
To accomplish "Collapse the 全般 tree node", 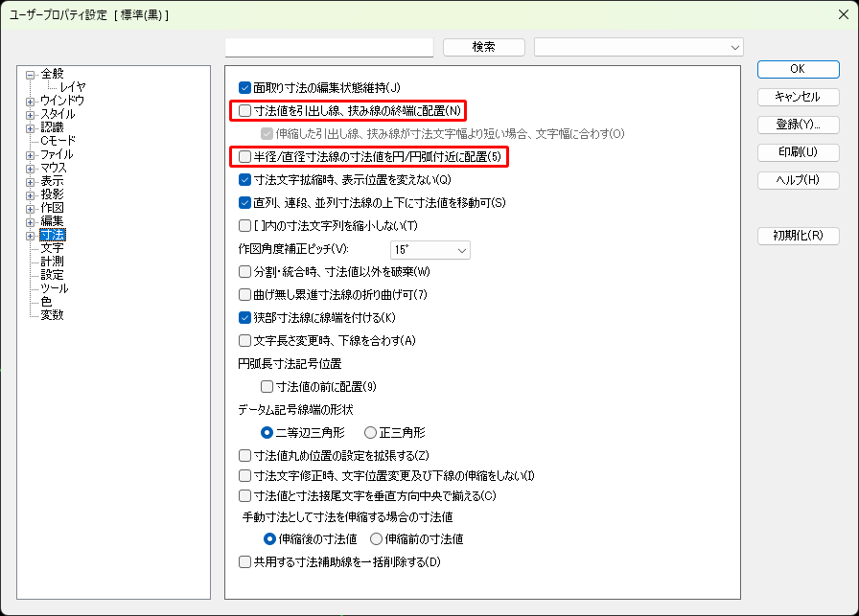I will [31, 74].
